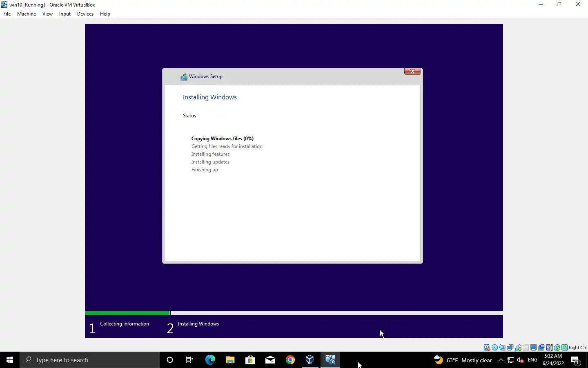Open Cortana from the taskbar
The image size is (588, 368).
170,360
